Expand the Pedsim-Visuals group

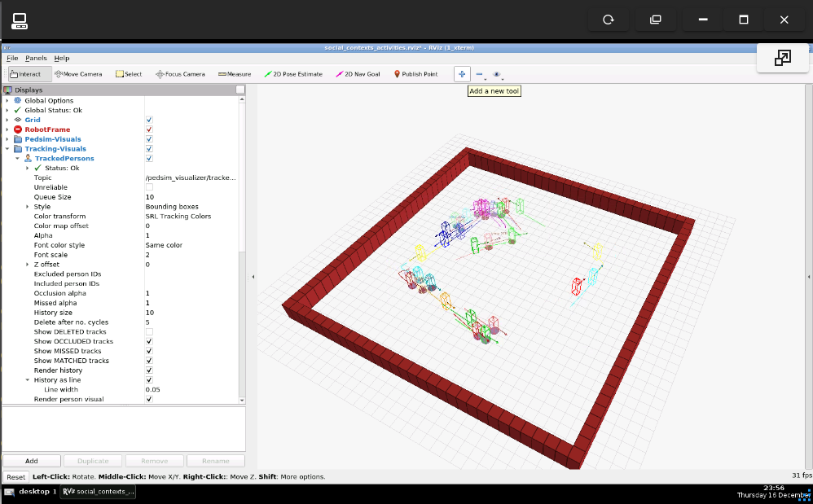[7, 139]
